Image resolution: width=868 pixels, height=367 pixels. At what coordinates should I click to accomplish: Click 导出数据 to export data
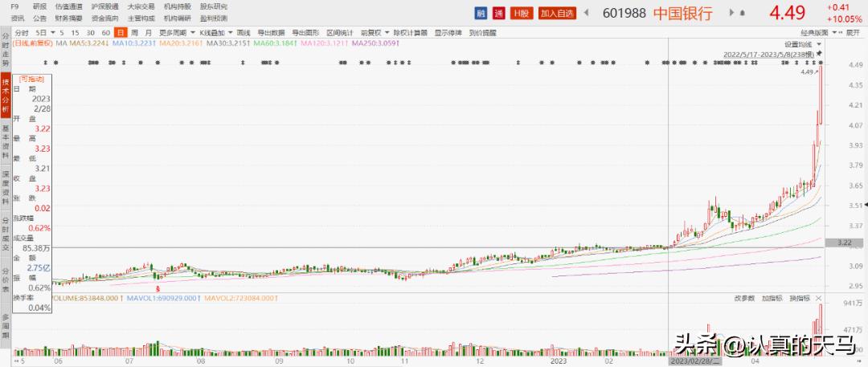coord(271,33)
